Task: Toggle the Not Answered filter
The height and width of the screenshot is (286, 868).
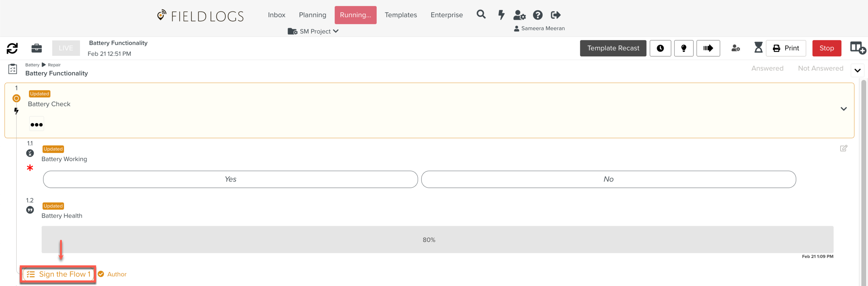Action: click(820, 68)
